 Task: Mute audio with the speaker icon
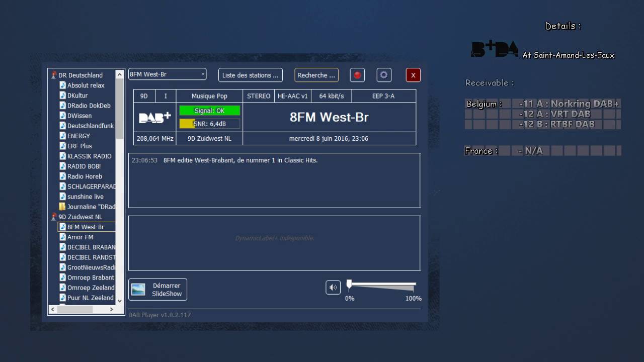(333, 288)
